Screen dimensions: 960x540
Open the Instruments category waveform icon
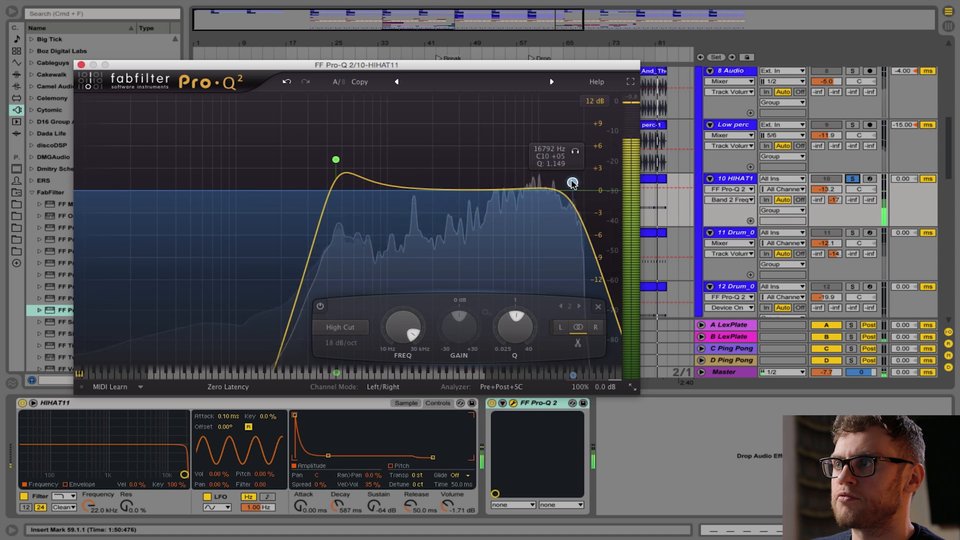click(17, 62)
